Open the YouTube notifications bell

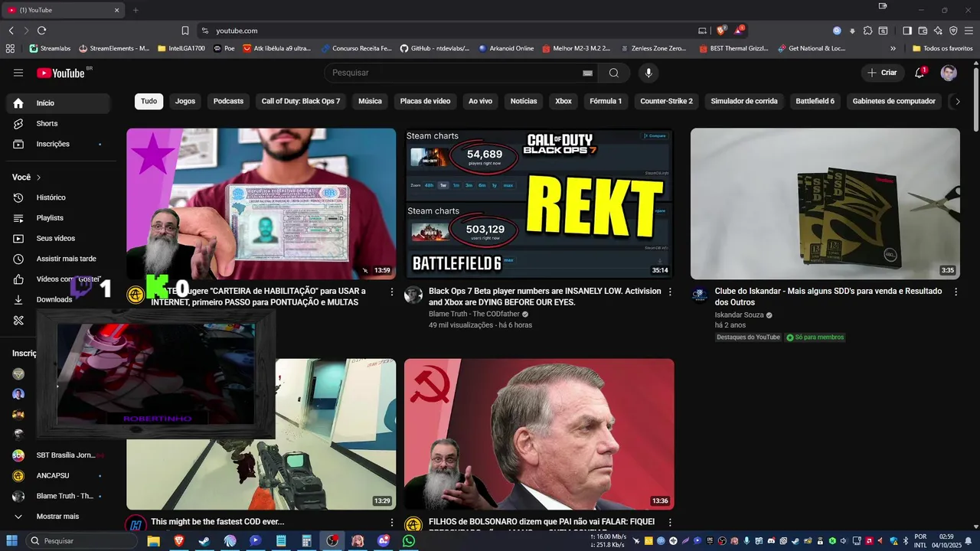[920, 73]
